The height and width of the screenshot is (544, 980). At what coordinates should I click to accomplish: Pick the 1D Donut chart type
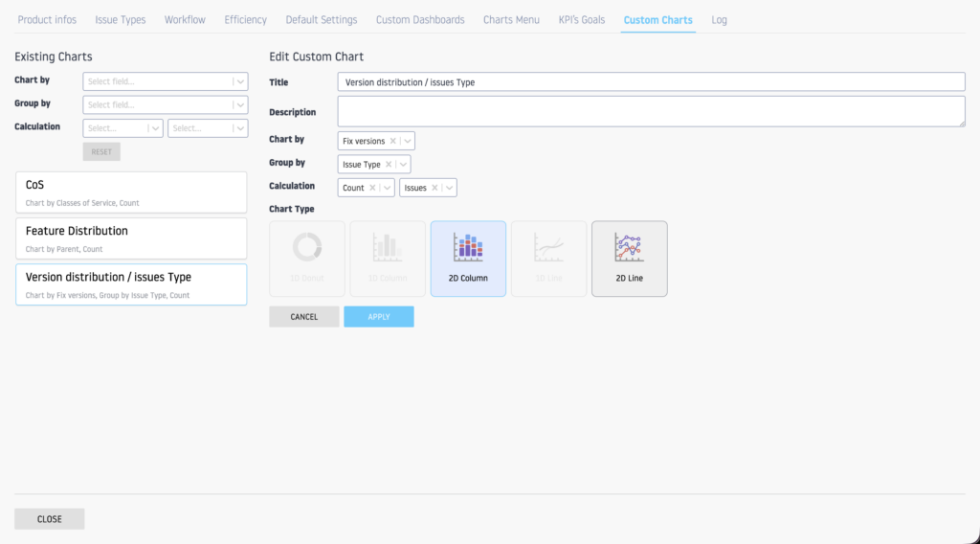307,258
